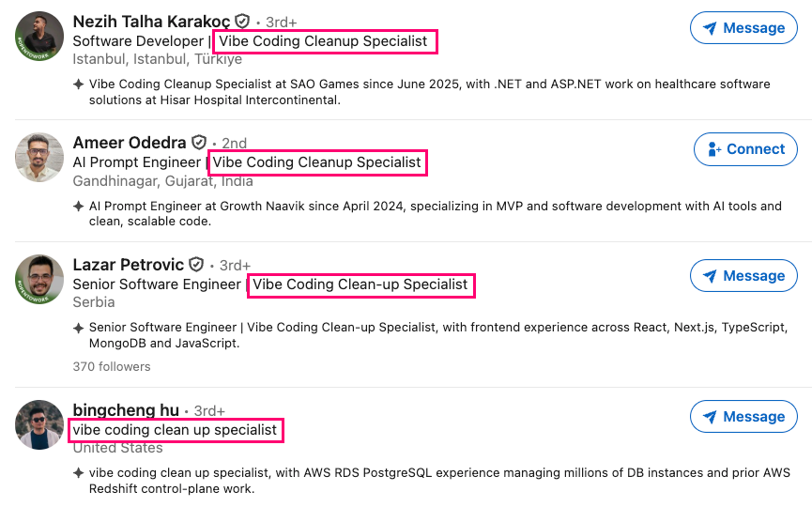Send a message to Lazar Petrovic
Screen dimensions: 812x507
tap(743, 275)
